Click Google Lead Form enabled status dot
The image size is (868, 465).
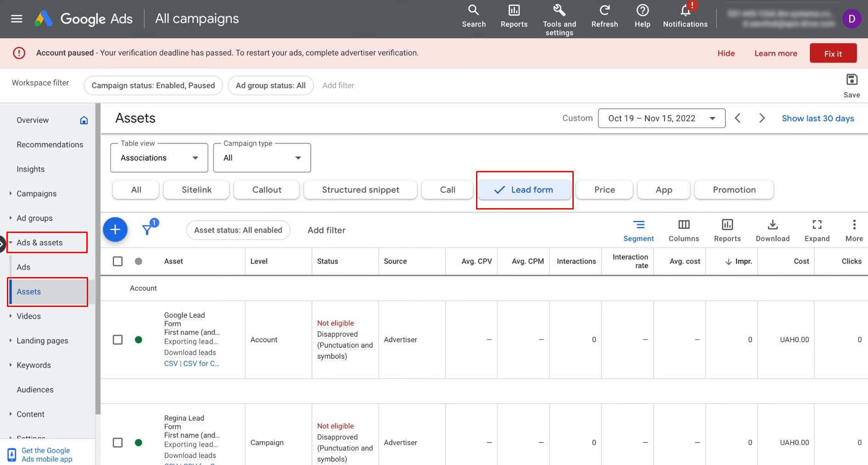(139, 340)
